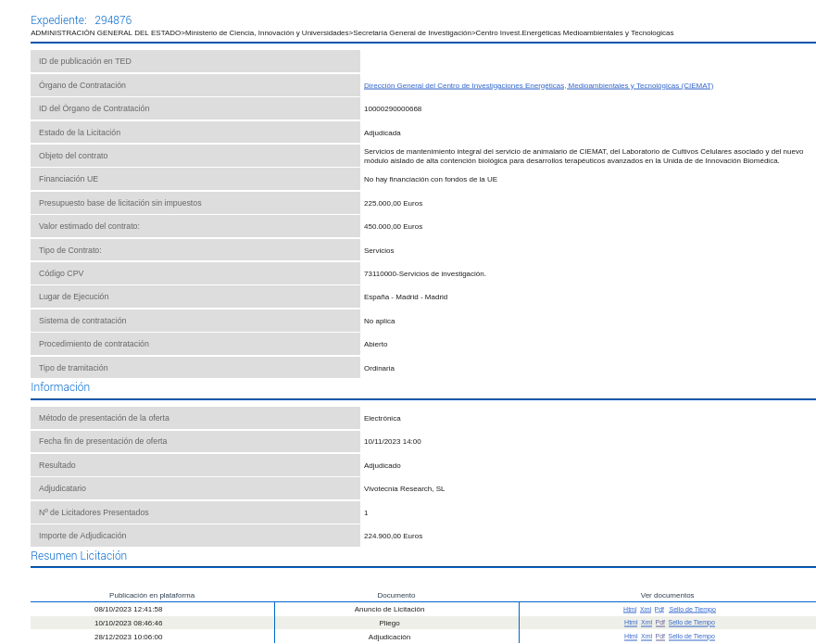
Task: Click the 'Pliego' document cell
Action: coord(389,623)
